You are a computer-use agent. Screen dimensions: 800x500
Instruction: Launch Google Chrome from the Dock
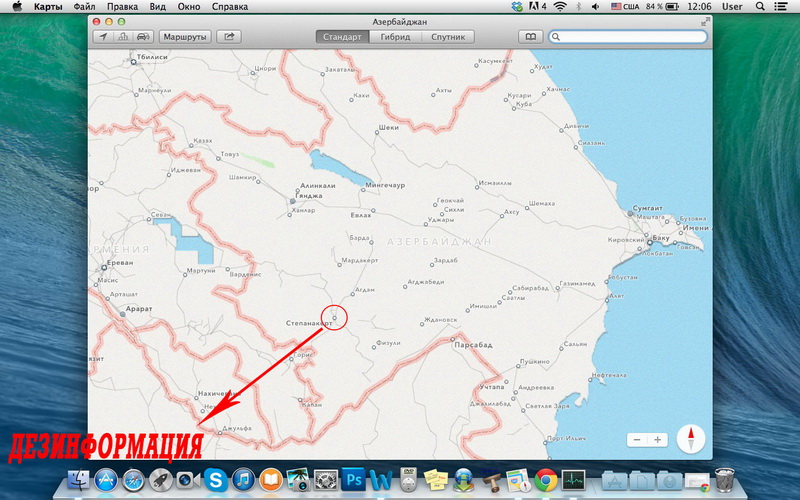click(546, 480)
